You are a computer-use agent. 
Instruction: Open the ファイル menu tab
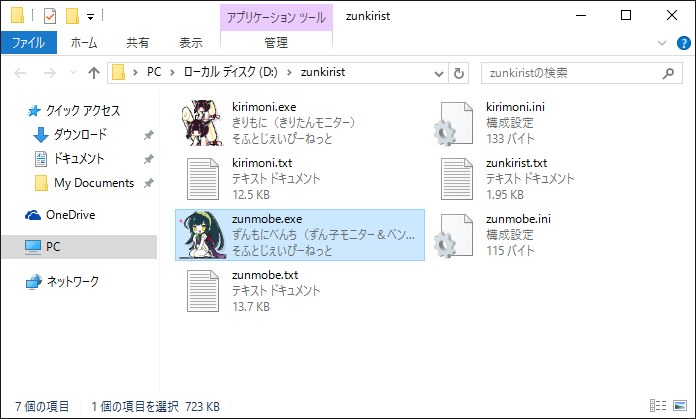29,43
